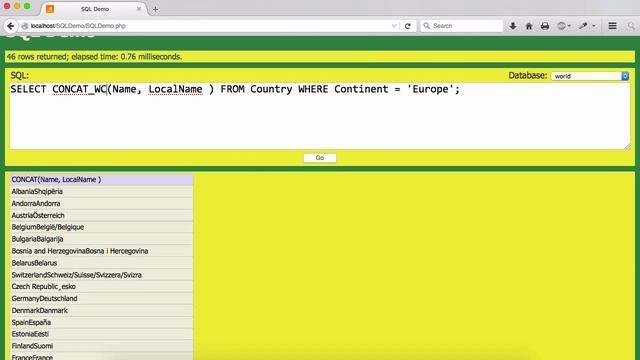Open the URL history dropdown arrow

tap(394, 26)
